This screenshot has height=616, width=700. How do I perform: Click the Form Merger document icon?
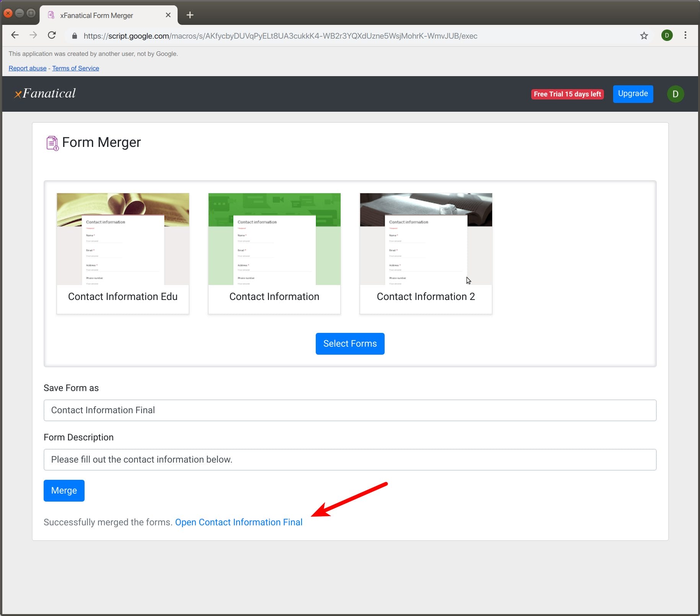52,142
